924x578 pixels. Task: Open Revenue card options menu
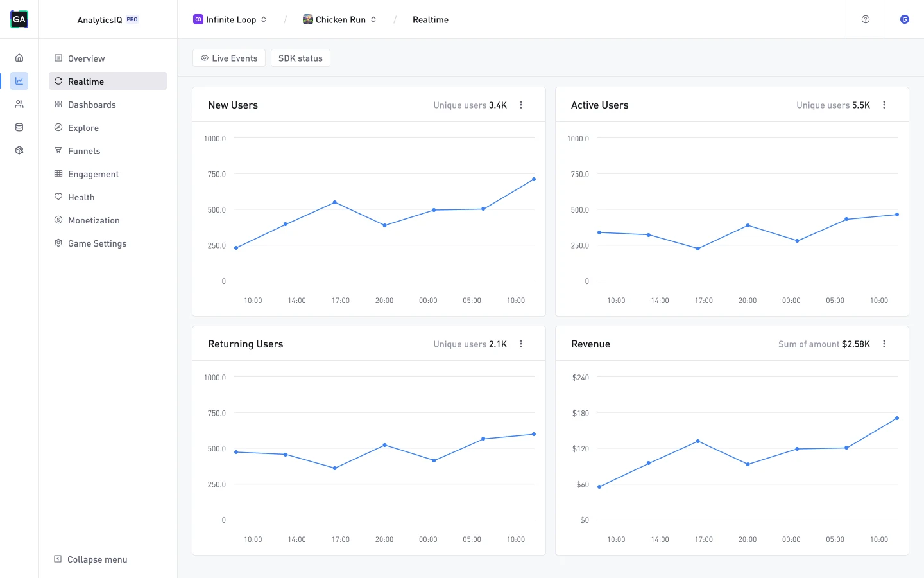click(x=884, y=344)
